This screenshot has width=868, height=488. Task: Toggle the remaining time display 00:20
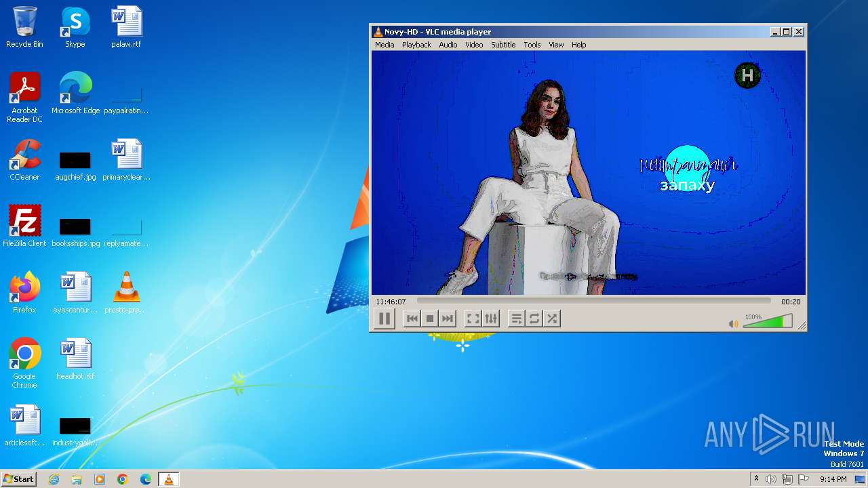point(791,302)
